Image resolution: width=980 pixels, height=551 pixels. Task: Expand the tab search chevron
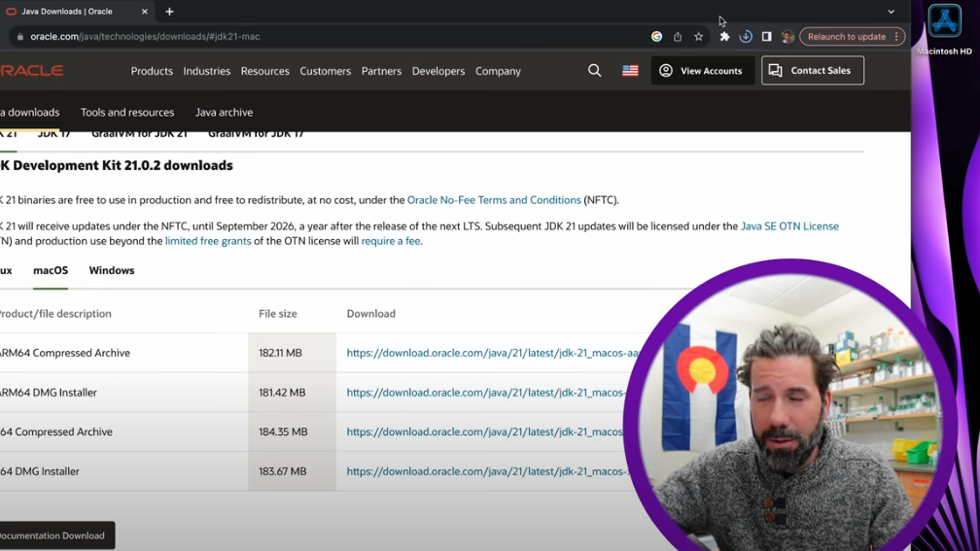point(892,12)
